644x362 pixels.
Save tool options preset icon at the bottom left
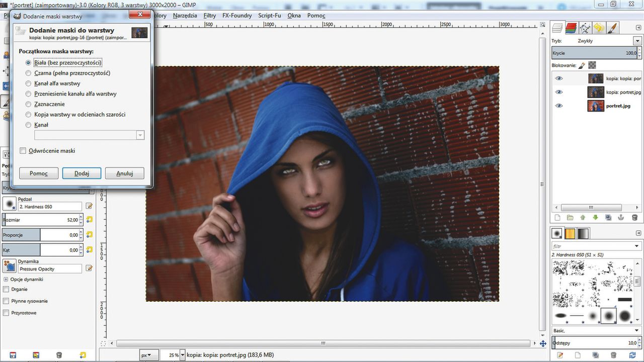(13, 355)
